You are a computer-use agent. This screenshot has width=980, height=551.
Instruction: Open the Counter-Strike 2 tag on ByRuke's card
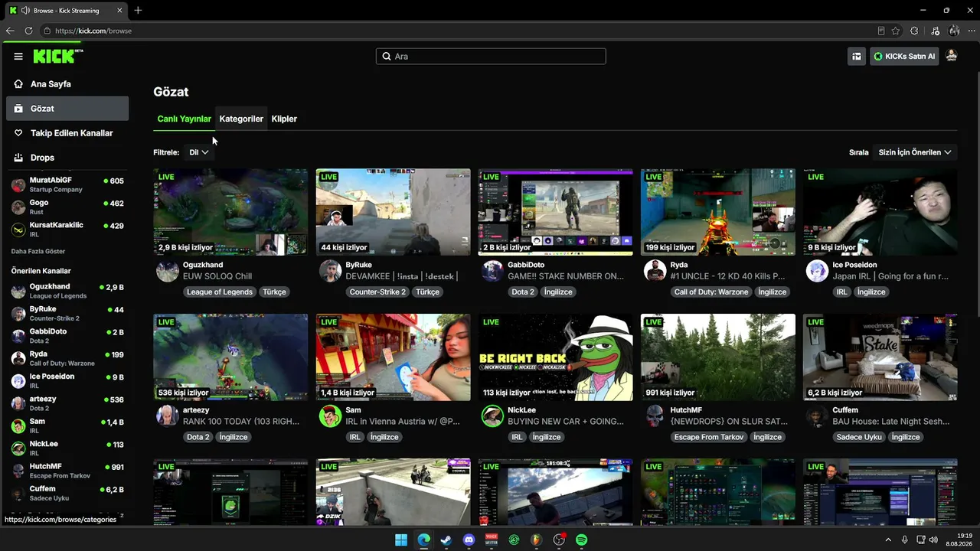coord(378,292)
